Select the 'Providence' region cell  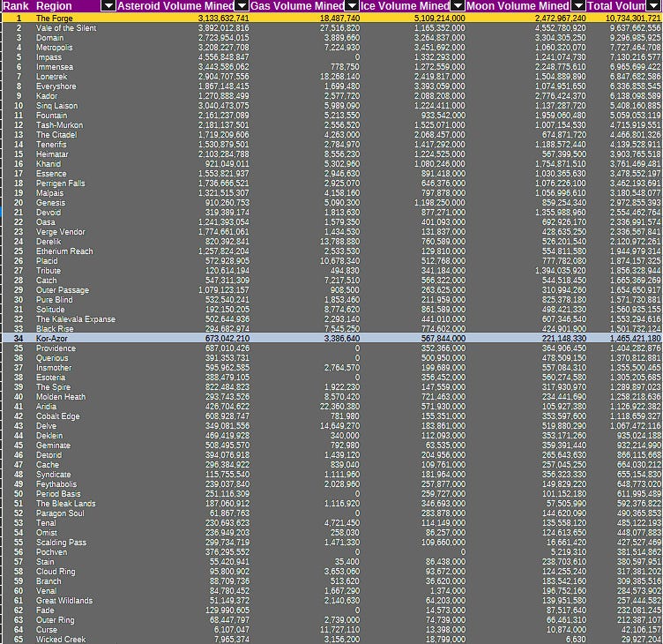point(56,348)
